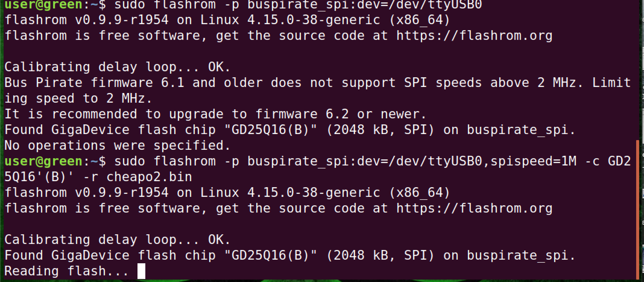Open the flashrom.org link in the first command's output
The image size is (644, 282).
[x=474, y=36]
